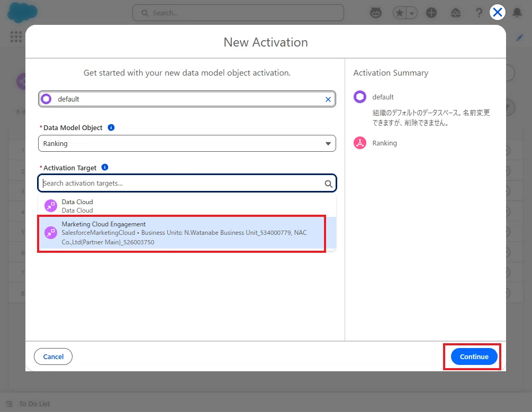Click the Ranking object icon in summary
This screenshot has width=532, height=412.
tap(360, 143)
